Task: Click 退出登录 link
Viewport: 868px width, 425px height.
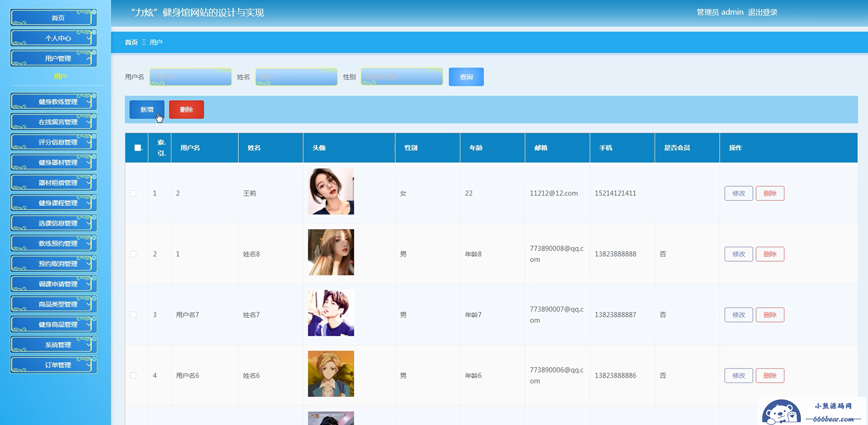Action: click(763, 12)
